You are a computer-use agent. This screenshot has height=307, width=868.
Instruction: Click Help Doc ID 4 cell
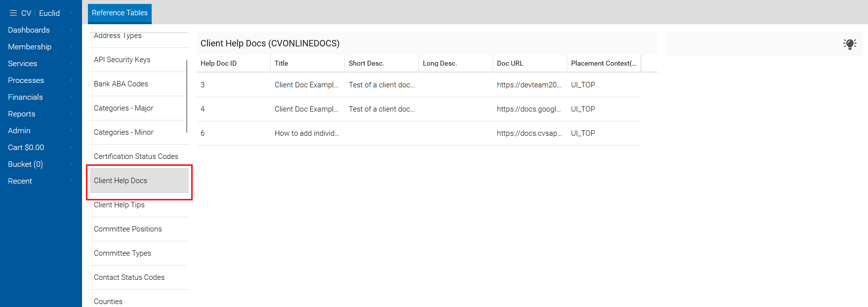[x=233, y=109]
